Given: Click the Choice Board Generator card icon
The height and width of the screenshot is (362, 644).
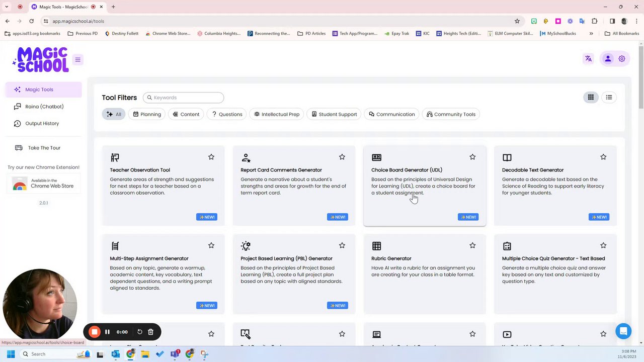Looking at the screenshot, I should coord(376,157).
